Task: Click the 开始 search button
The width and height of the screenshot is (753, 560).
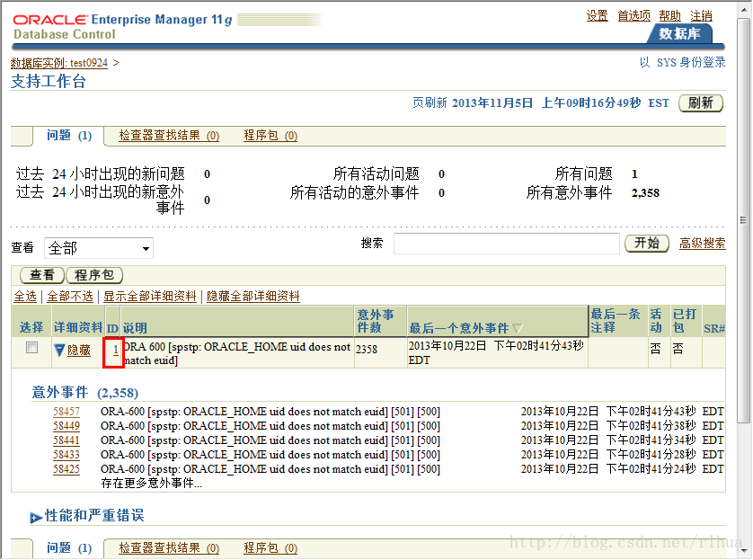Action: tap(647, 243)
